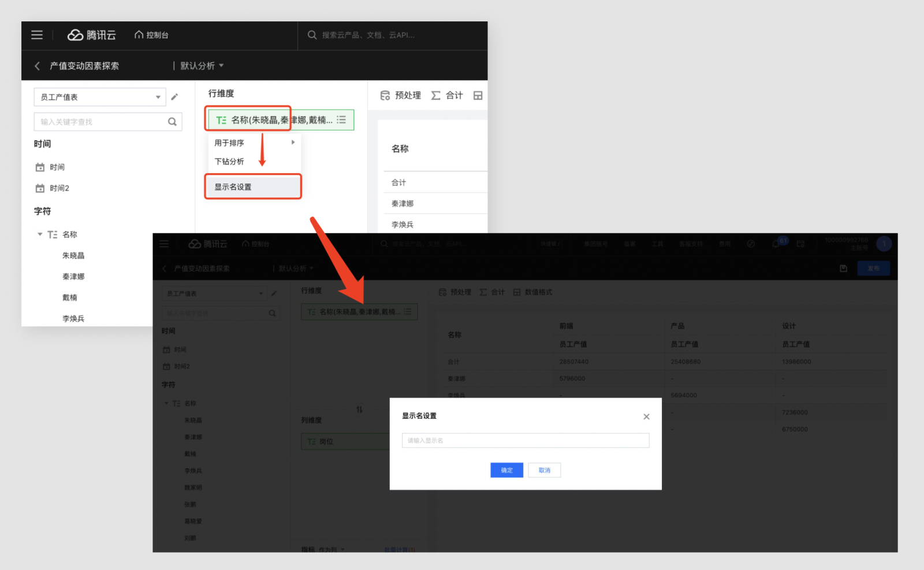The image size is (924, 570).
Task: Open the 用于排序 submenu
Action: click(x=254, y=143)
